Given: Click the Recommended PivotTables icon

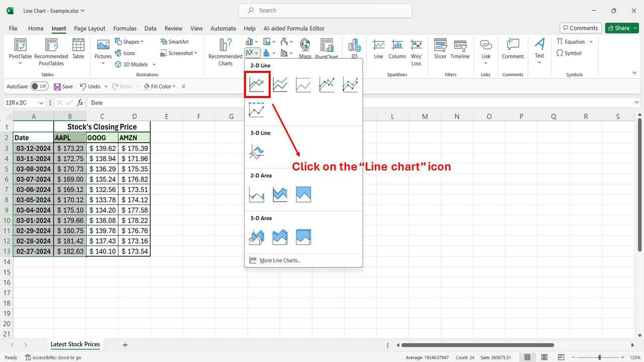Looking at the screenshot, I should pos(51,52).
